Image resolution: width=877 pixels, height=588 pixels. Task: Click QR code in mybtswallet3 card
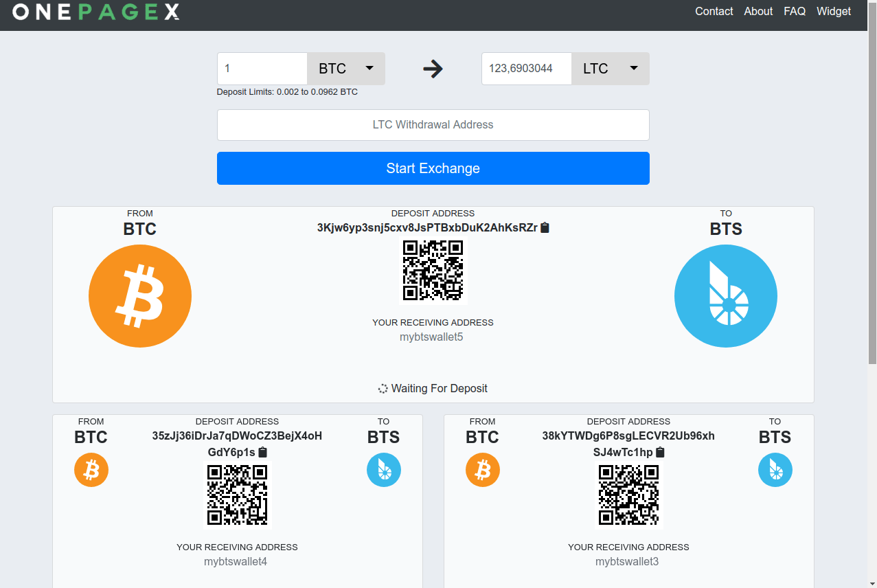click(x=629, y=495)
